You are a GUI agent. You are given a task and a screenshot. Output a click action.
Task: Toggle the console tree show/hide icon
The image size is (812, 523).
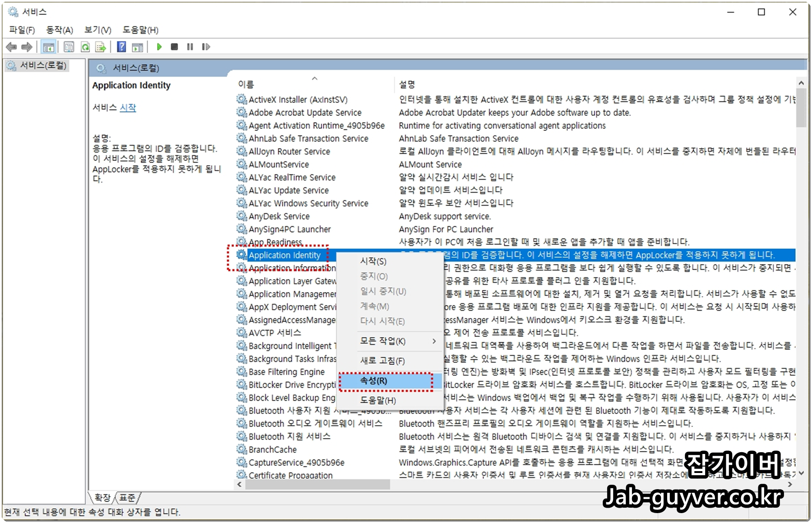coord(49,46)
